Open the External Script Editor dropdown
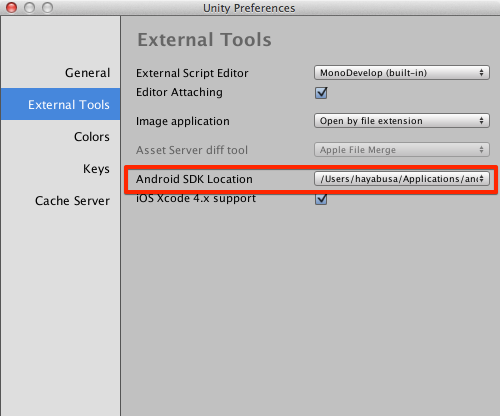500x416 pixels. click(402, 73)
